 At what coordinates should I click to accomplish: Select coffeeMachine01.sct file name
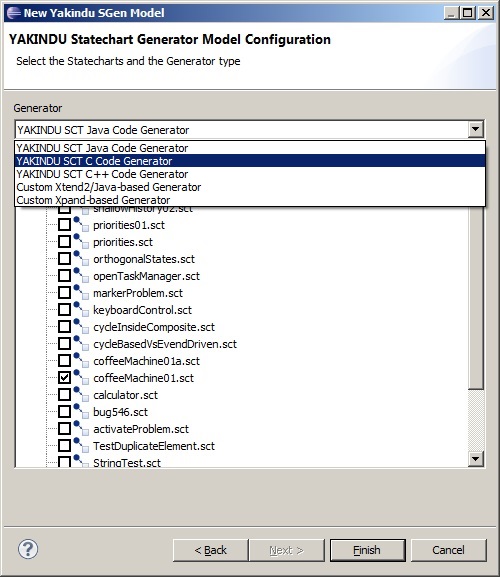click(143, 378)
